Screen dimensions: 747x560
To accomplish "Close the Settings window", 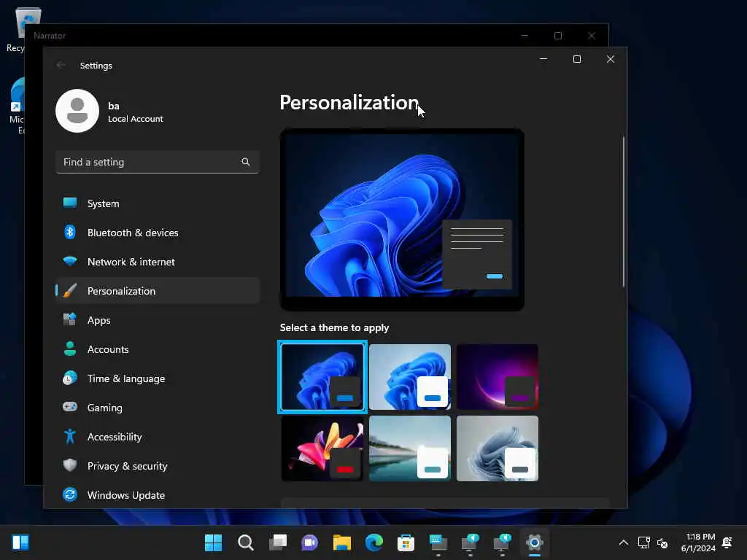I will tap(611, 59).
